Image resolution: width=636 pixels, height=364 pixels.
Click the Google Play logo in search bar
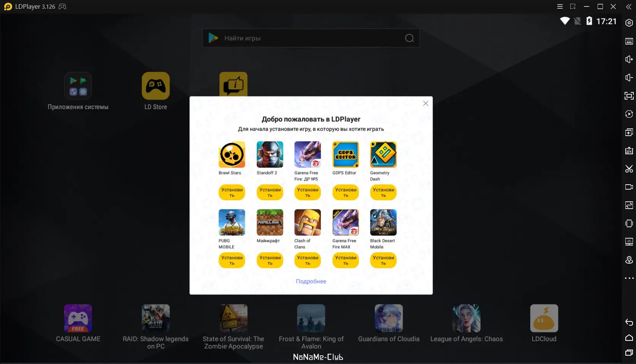click(x=213, y=38)
